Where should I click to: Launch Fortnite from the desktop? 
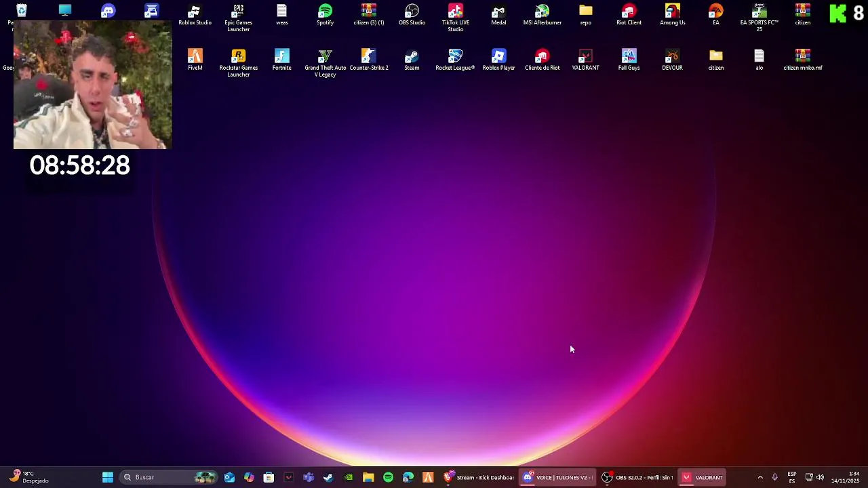[281, 60]
